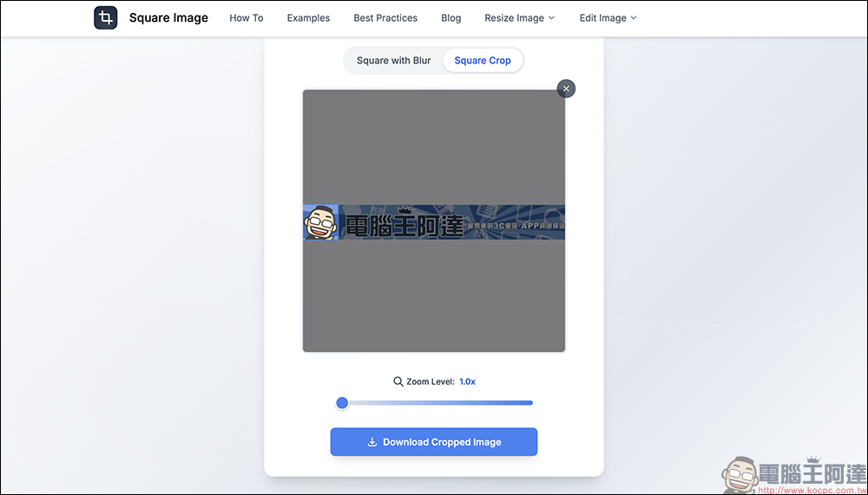Click the banner image in the crop preview
Image resolution: width=868 pixels, height=495 pixels.
[x=434, y=222]
